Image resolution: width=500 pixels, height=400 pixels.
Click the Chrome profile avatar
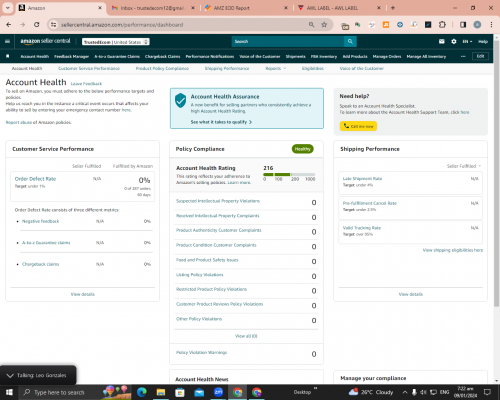click(x=477, y=25)
